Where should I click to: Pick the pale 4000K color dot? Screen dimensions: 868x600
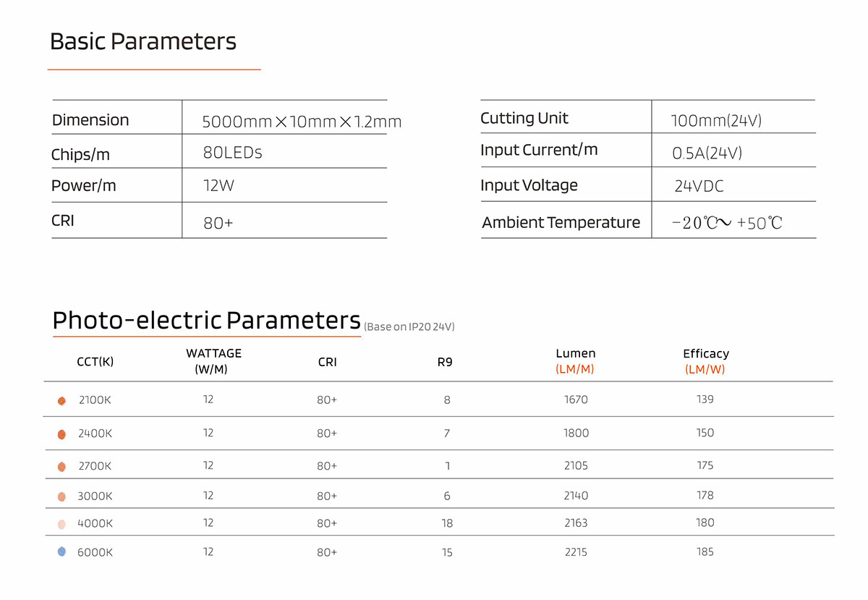(x=62, y=524)
